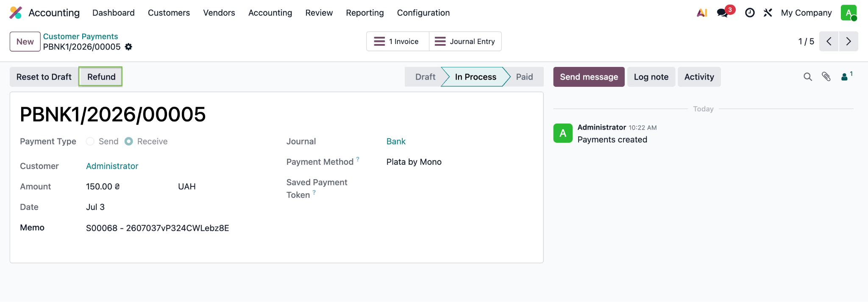Click the New button

(25, 42)
